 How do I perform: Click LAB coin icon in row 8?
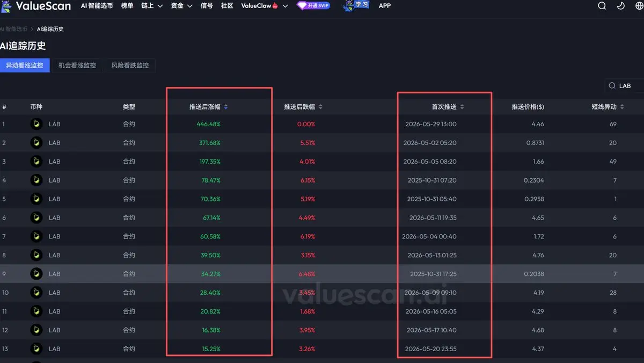pyautogui.click(x=36, y=255)
